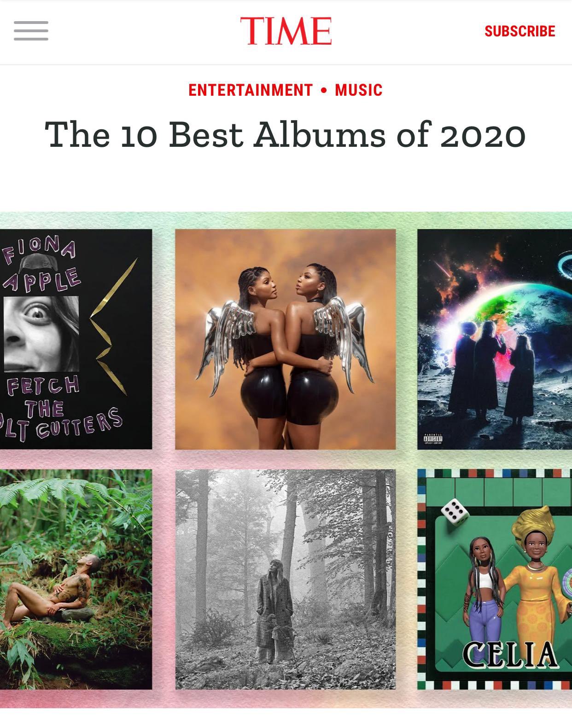This screenshot has width=572, height=728.
Task: Select the Fetch the Bolt Cutters album cover
Action: [x=76, y=339]
